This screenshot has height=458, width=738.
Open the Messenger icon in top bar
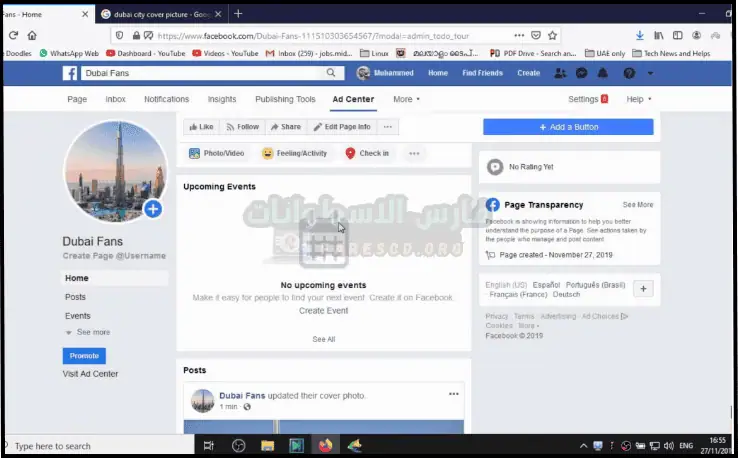click(x=581, y=73)
